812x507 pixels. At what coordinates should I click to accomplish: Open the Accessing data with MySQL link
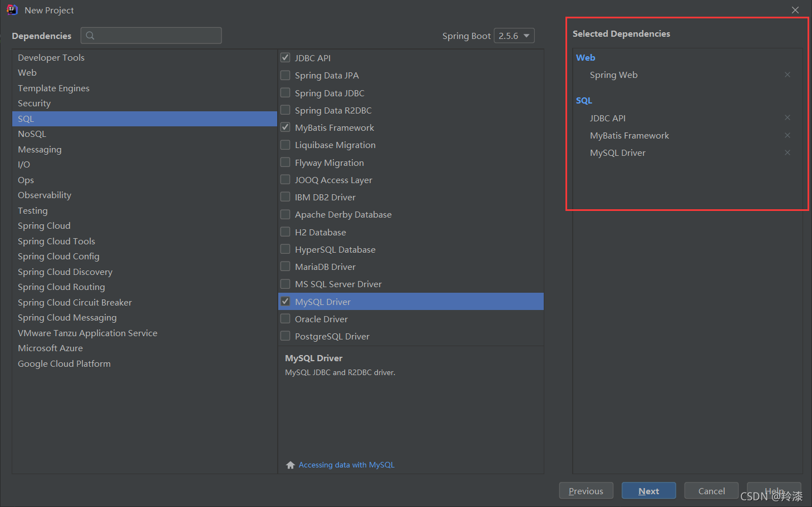[x=347, y=465]
